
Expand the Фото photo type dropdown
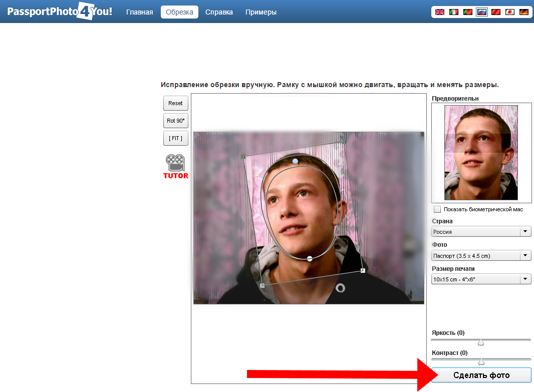pos(481,256)
